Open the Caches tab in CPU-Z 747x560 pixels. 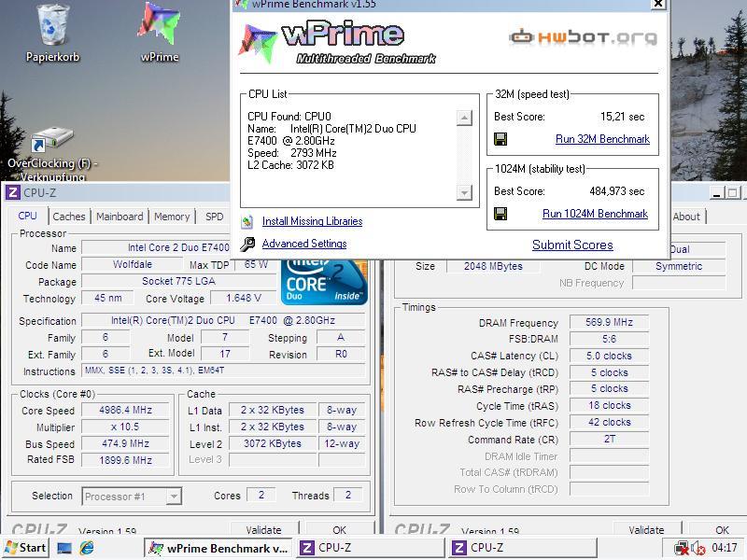69,217
